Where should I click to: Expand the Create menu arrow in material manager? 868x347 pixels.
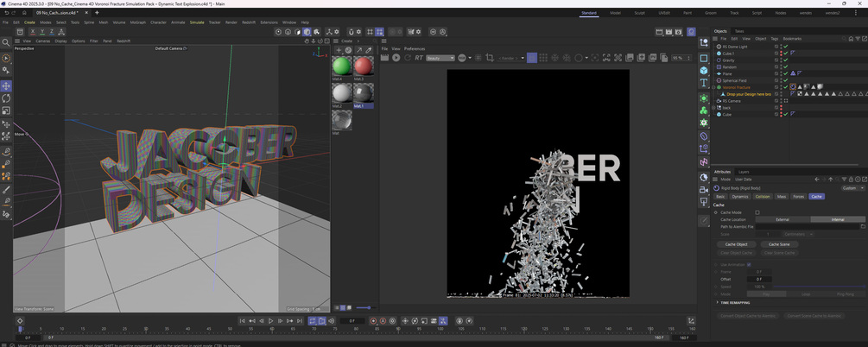pyautogui.click(x=358, y=41)
